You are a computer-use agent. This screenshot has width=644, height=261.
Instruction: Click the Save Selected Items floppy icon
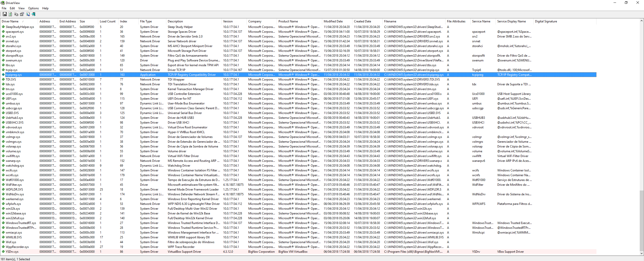[5, 14]
